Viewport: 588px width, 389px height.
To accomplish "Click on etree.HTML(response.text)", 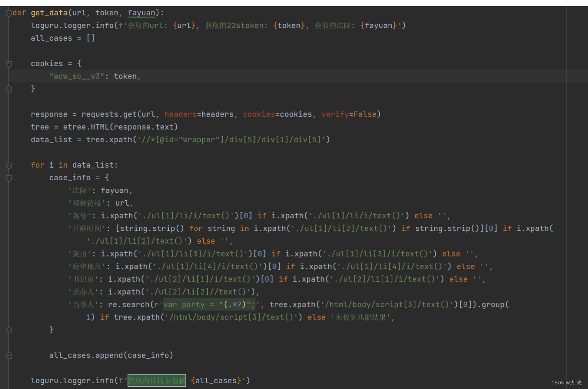I will click(x=120, y=127).
